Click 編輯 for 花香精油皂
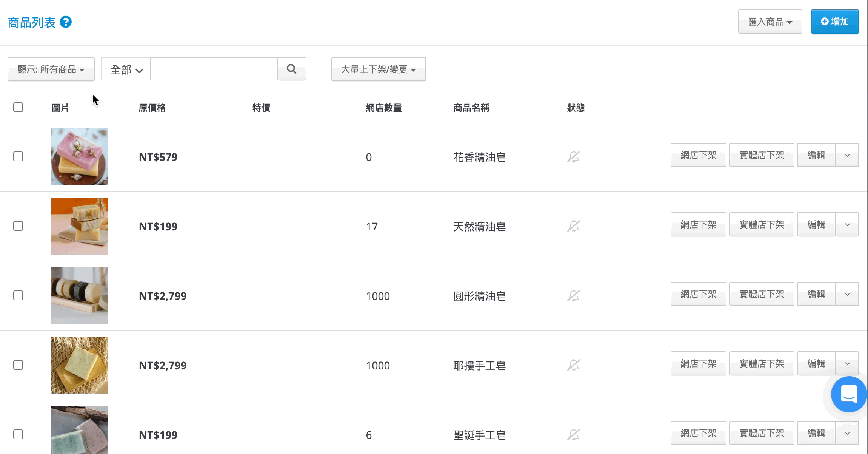The width and height of the screenshot is (868, 454). tap(816, 155)
